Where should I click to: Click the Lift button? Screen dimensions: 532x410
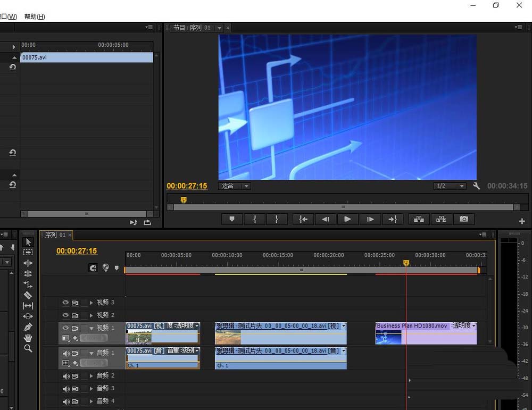click(419, 219)
